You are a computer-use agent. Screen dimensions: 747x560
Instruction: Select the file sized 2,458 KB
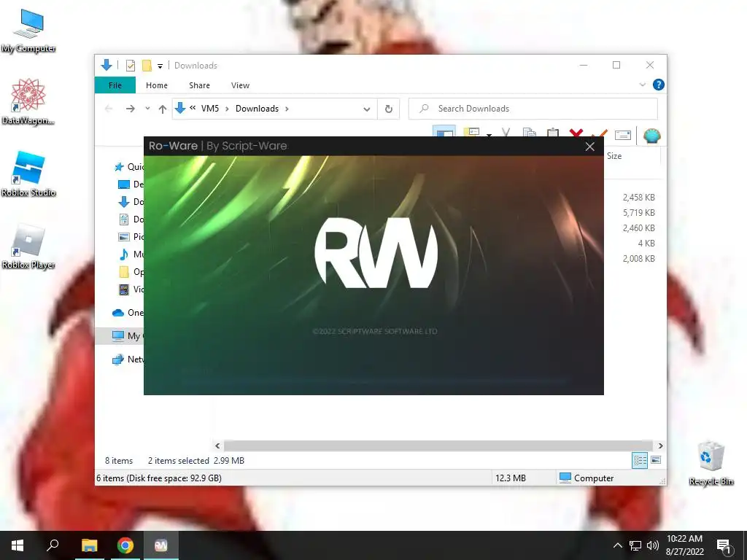coord(638,197)
